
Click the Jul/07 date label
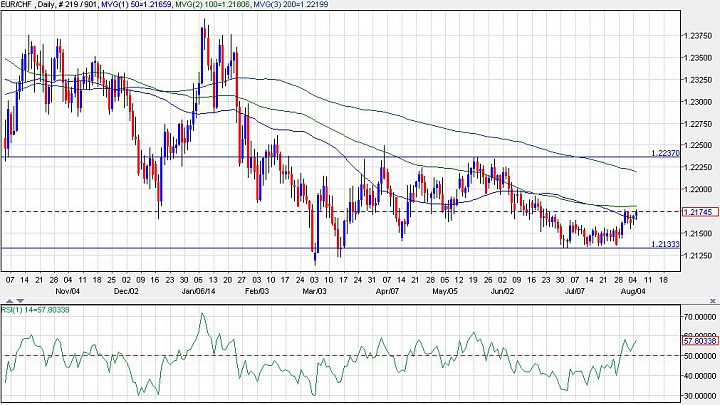point(575,291)
